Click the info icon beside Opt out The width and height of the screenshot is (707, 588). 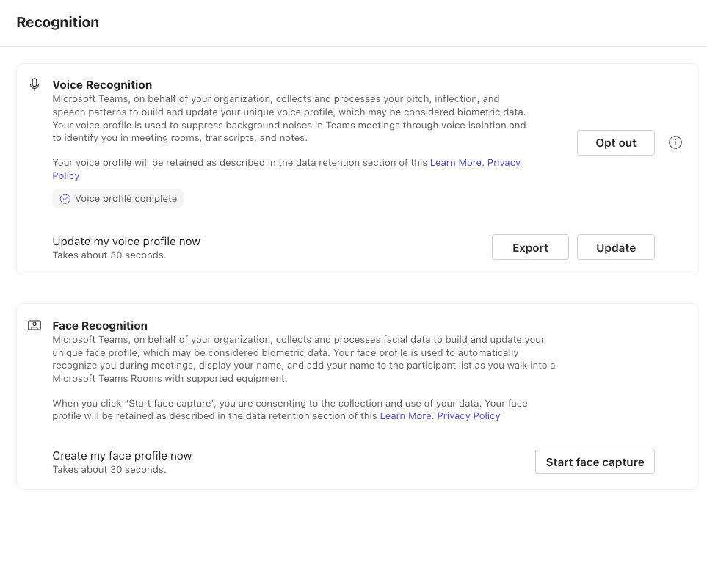click(x=675, y=142)
